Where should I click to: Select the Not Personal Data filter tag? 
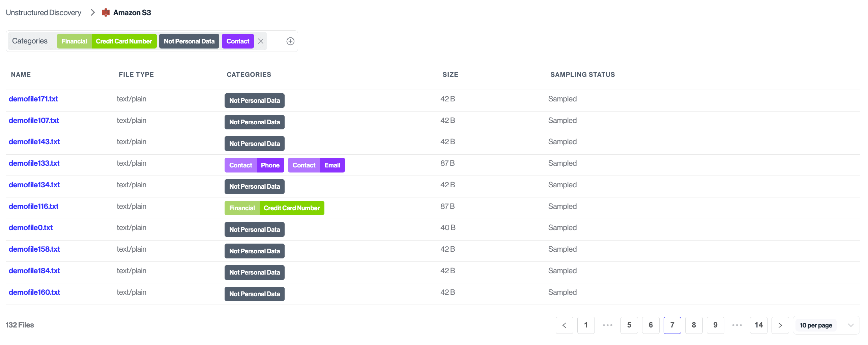tap(189, 41)
